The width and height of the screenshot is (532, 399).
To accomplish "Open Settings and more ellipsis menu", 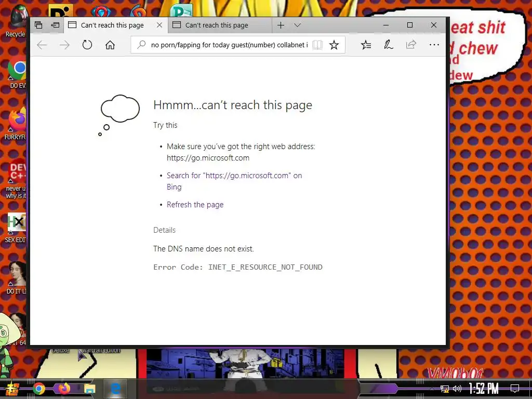I will [x=434, y=45].
